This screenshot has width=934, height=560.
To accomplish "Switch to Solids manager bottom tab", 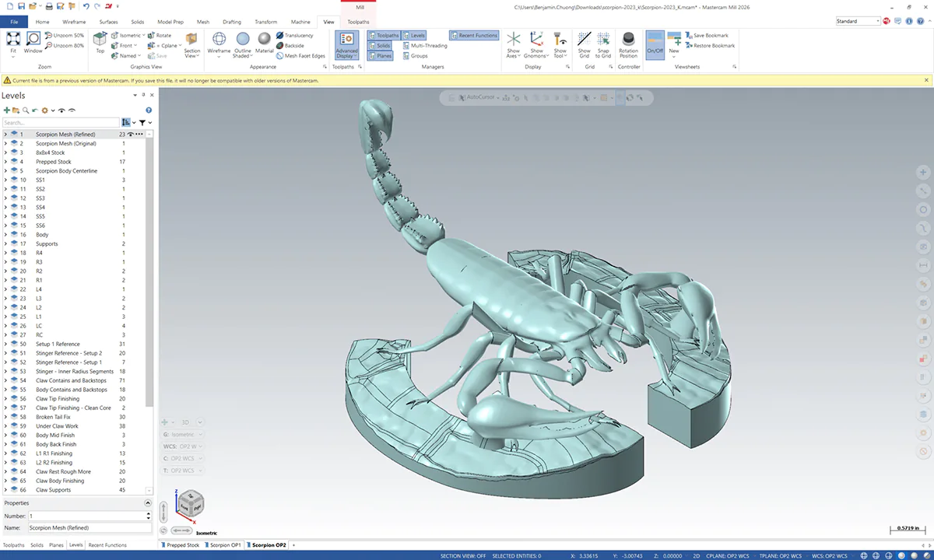I will point(37,545).
